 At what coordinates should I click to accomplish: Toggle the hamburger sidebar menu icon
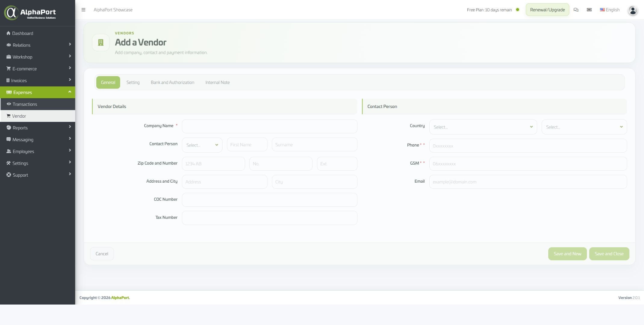pos(83,10)
